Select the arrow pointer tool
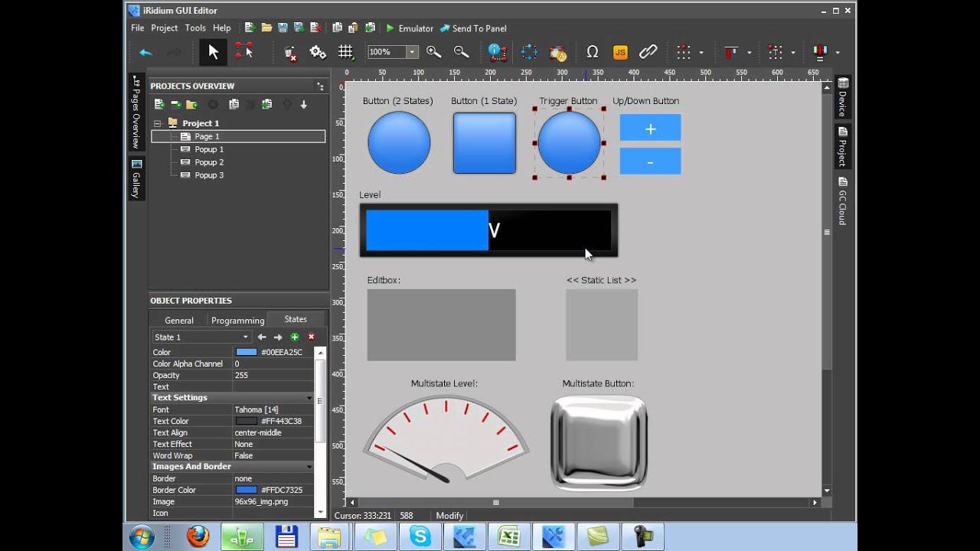 pyautogui.click(x=213, y=52)
